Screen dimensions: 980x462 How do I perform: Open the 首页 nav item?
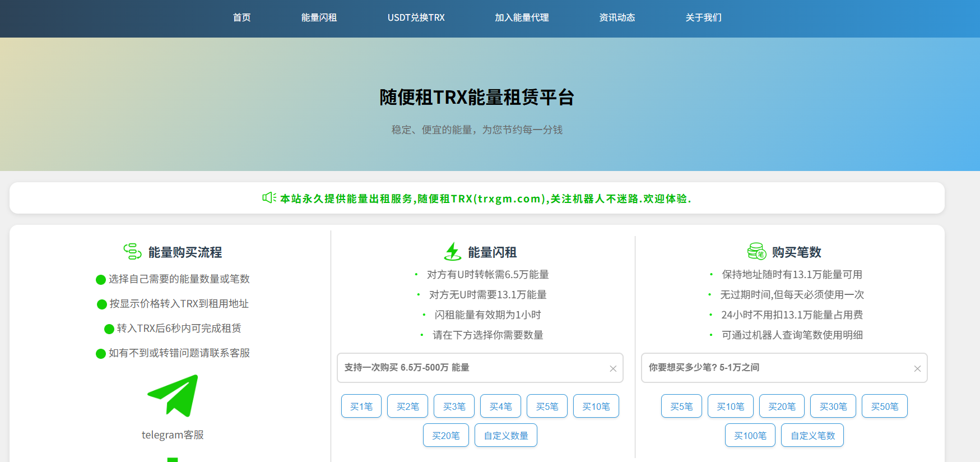tap(241, 17)
